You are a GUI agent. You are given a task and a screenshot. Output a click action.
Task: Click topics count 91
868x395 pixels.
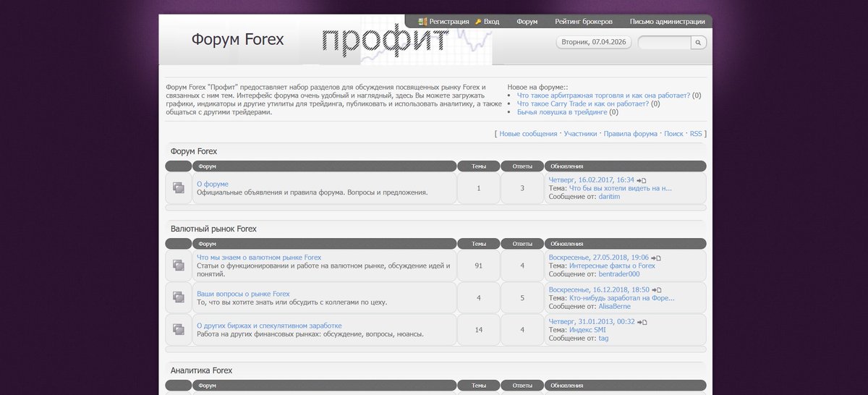(x=478, y=266)
